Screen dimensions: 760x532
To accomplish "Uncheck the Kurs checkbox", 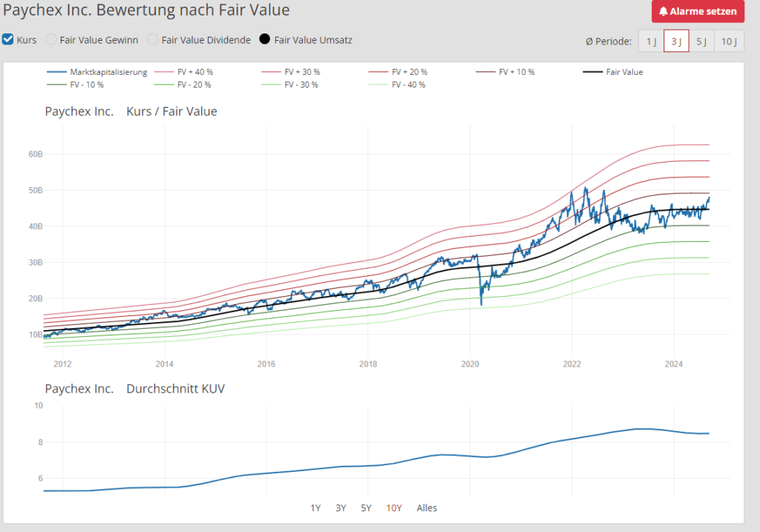I will [x=8, y=39].
